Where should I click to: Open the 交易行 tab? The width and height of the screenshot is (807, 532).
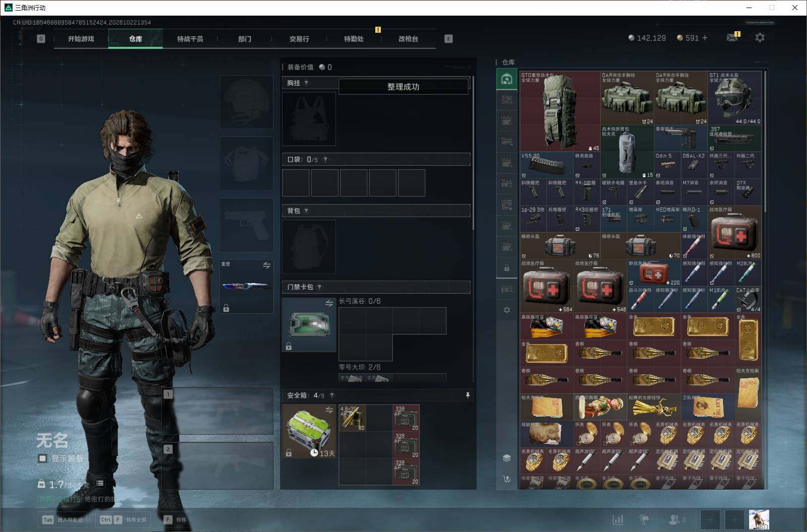tap(299, 39)
